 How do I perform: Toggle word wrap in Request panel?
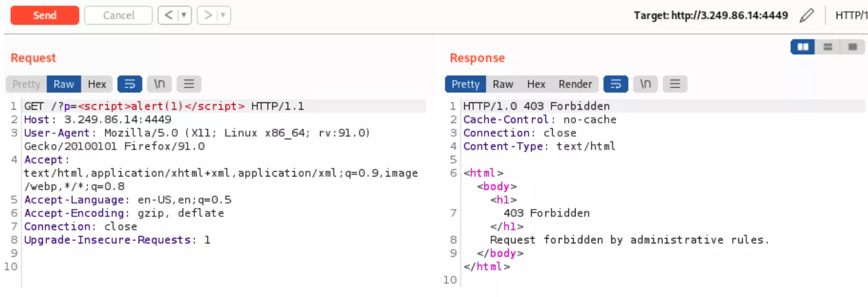(x=130, y=84)
